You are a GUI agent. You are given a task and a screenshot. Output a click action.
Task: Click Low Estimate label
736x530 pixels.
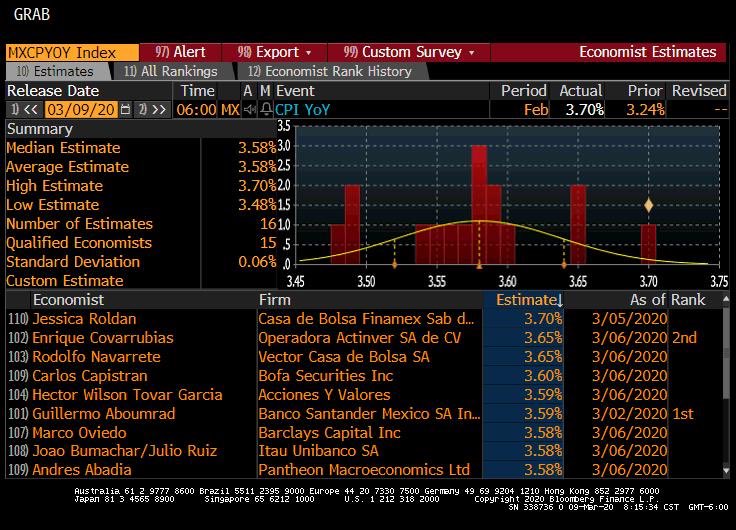click(x=53, y=205)
